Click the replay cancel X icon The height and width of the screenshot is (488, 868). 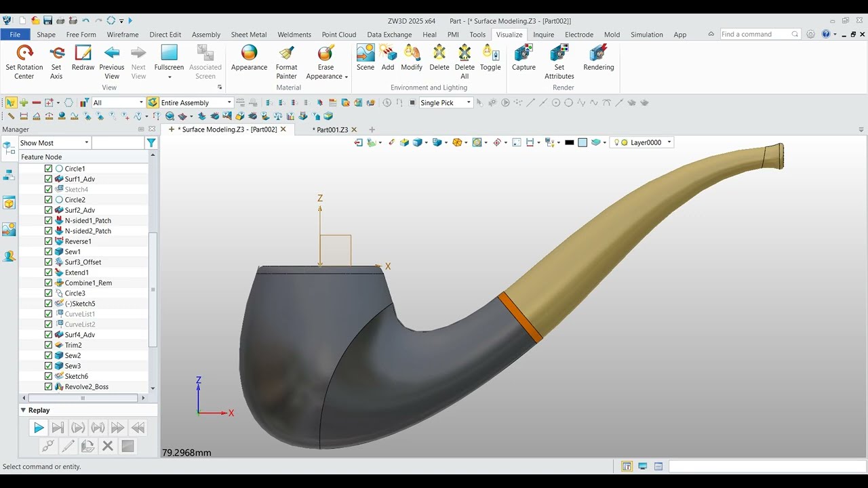107,446
